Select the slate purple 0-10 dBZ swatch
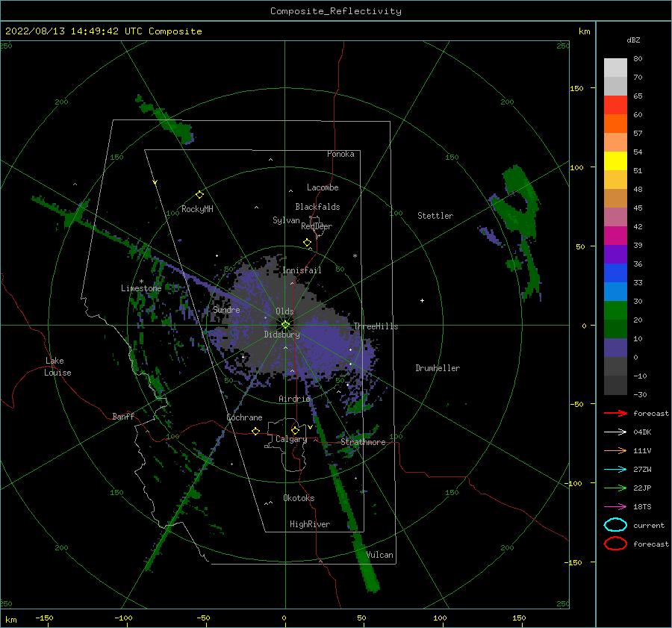This screenshot has height=628, width=672. click(615, 348)
